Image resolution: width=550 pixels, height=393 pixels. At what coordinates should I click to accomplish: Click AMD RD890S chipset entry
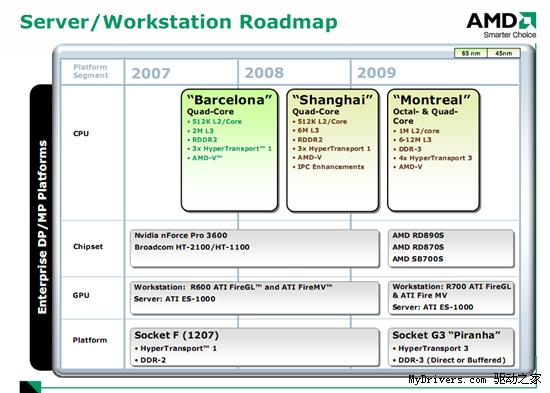coord(418,235)
